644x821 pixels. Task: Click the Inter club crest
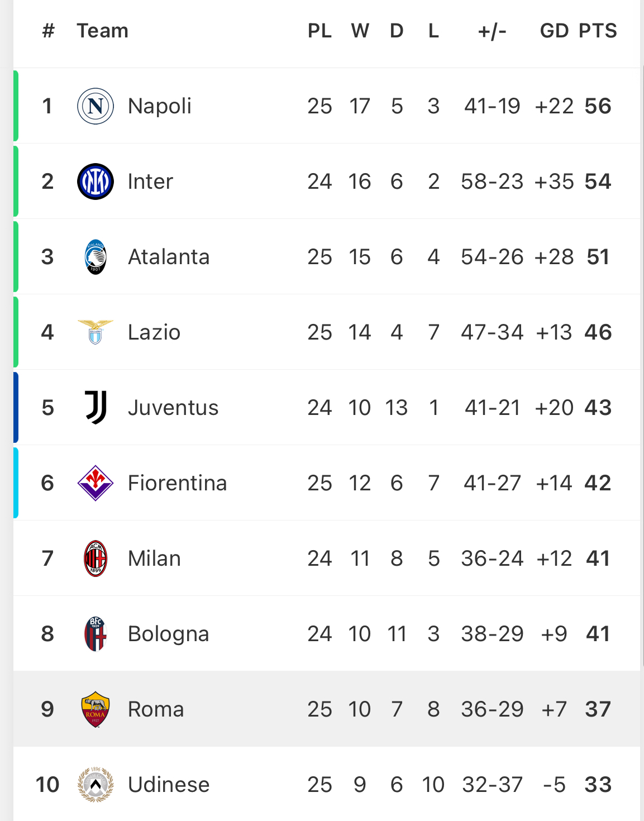point(96,182)
